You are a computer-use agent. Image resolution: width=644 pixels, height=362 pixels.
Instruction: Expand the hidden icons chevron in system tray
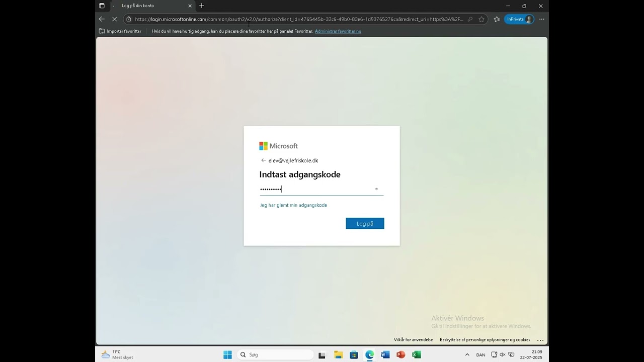pyautogui.click(x=467, y=354)
